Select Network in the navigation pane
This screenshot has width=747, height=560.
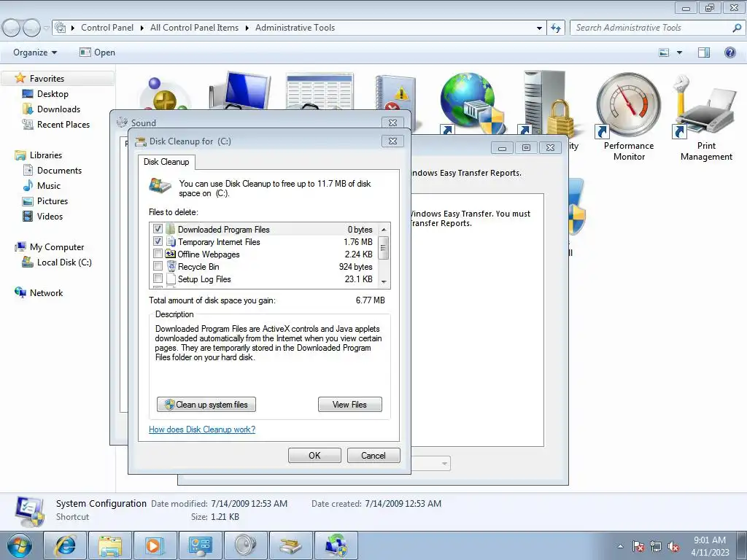(46, 292)
